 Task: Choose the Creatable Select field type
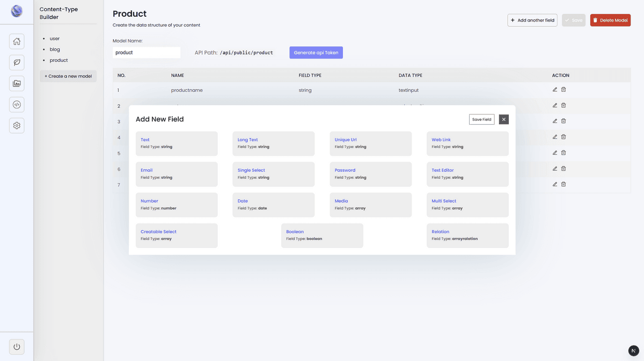177,235
